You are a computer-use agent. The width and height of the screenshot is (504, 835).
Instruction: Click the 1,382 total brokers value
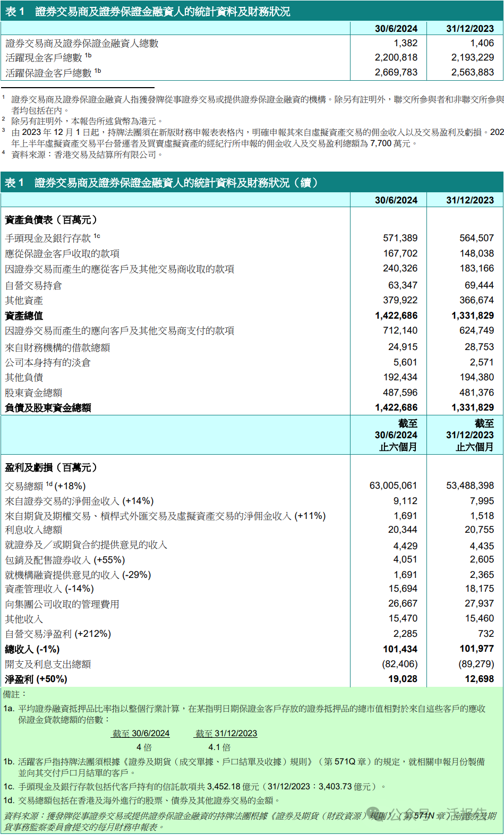[405, 43]
